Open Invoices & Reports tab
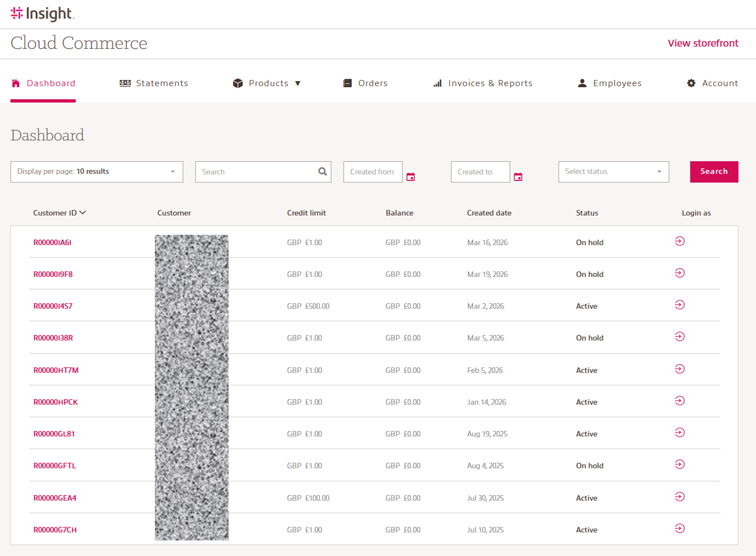Screen dimensions: 756x556 pyautogui.click(x=483, y=83)
